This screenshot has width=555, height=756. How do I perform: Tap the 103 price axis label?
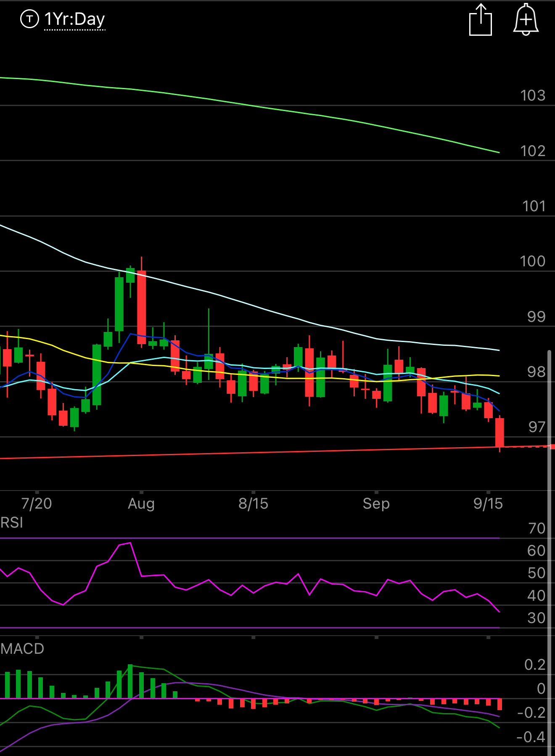point(533,95)
